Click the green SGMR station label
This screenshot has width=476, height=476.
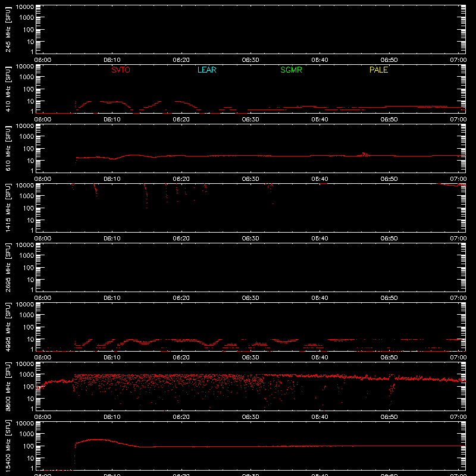click(x=291, y=70)
